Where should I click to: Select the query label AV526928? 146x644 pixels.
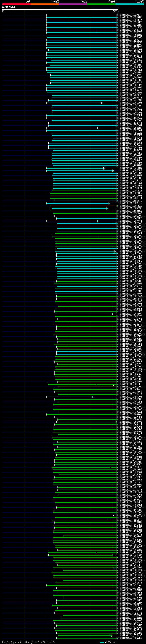coord(8,8)
